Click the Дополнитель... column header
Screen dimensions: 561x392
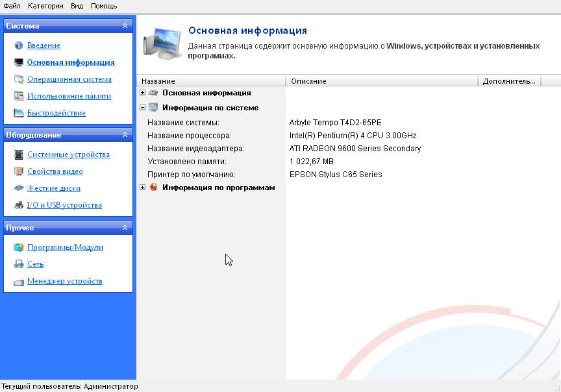[509, 81]
